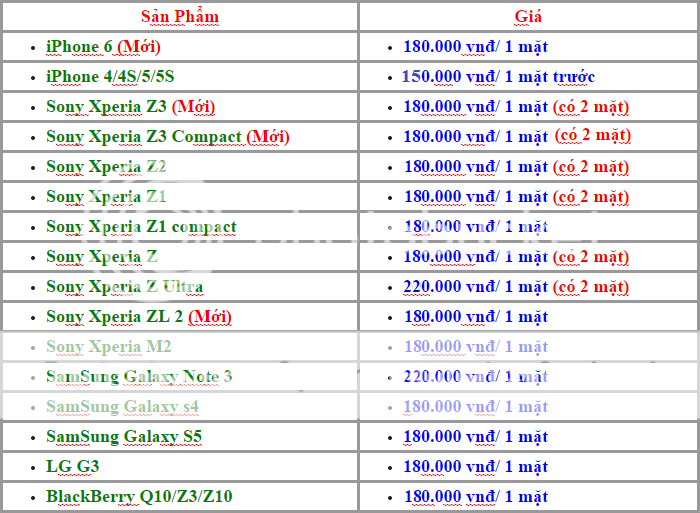Click the 'Sony Xperia M2' entry
This screenshot has height=513, width=700.
point(108,346)
